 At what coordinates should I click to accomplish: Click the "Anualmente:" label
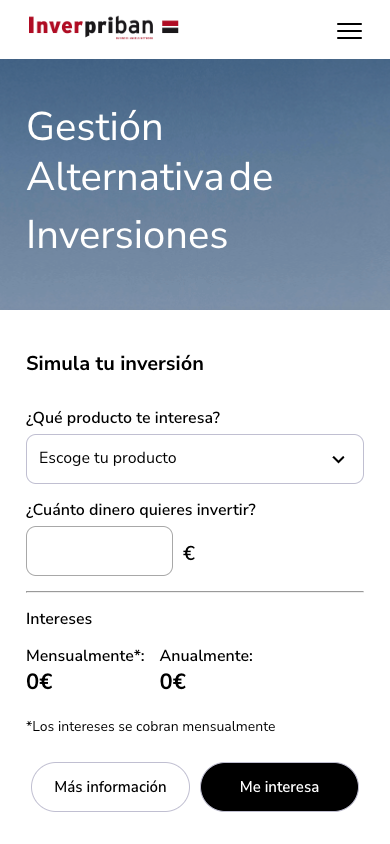tap(206, 656)
